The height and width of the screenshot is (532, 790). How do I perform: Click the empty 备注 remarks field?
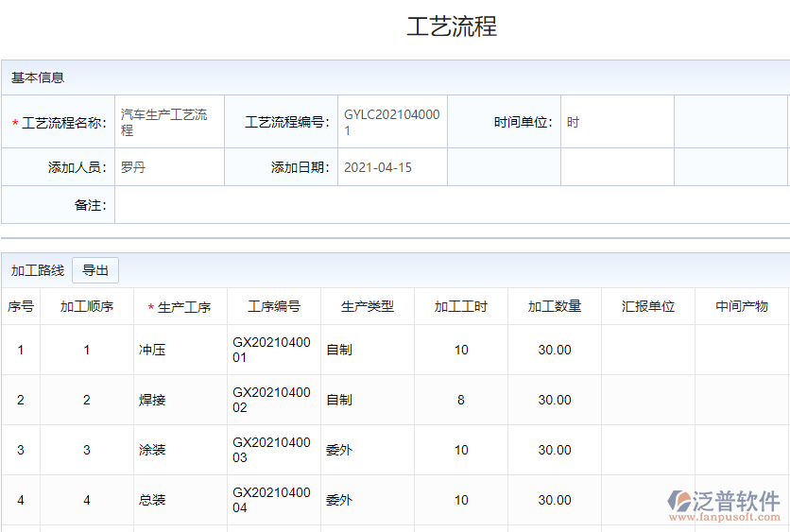[x=451, y=205]
